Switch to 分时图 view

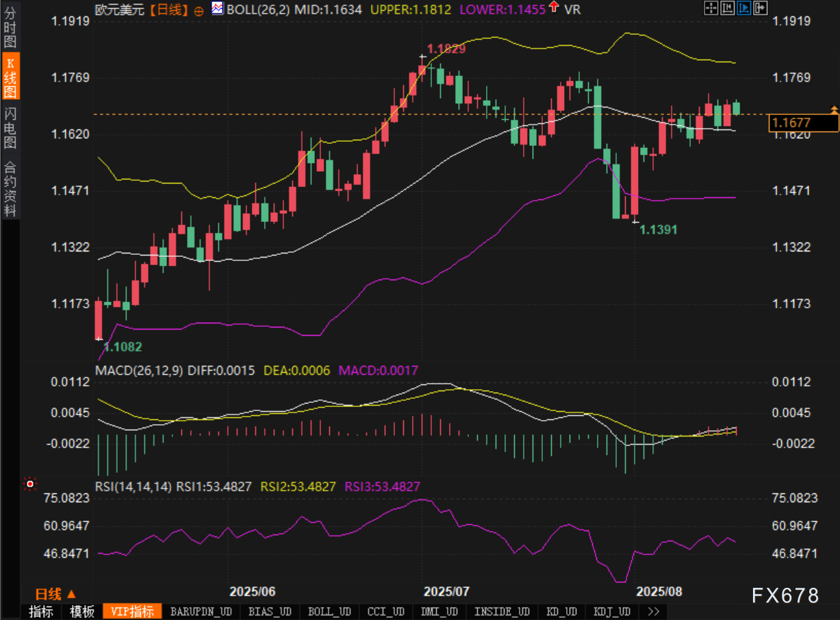[10, 27]
